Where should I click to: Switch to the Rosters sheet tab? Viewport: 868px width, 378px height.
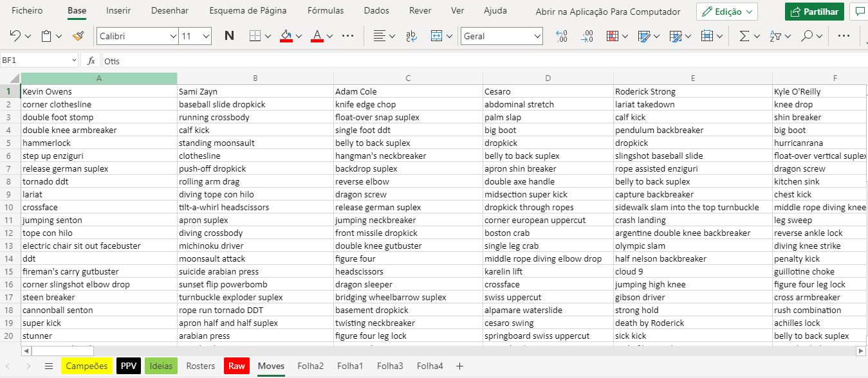(201, 366)
